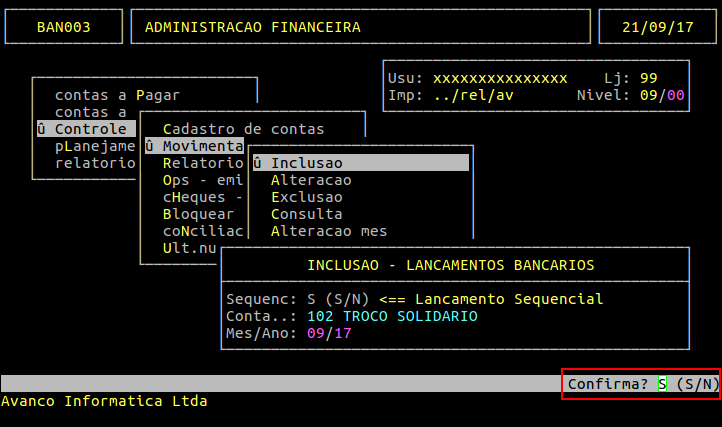Image resolution: width=722 pixels, height=427 pixels.
Task: Choose Alteracao in the submenu
Action: [311, 180]
